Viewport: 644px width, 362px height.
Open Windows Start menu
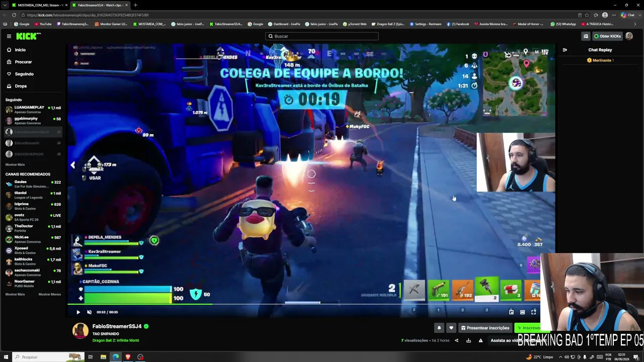tap(6, 357)
